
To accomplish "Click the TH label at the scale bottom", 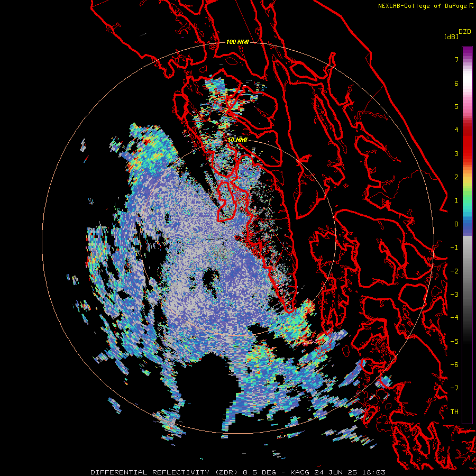I will pyautogui.click(x=454, y=412).
